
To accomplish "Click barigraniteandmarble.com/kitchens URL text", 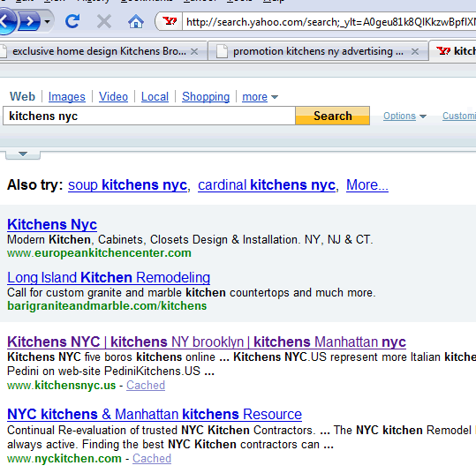I will 107,306.
